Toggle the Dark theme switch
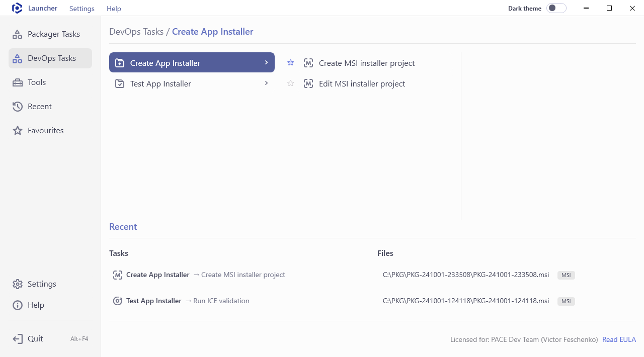 pyautogui.click(x=556, y=8)
